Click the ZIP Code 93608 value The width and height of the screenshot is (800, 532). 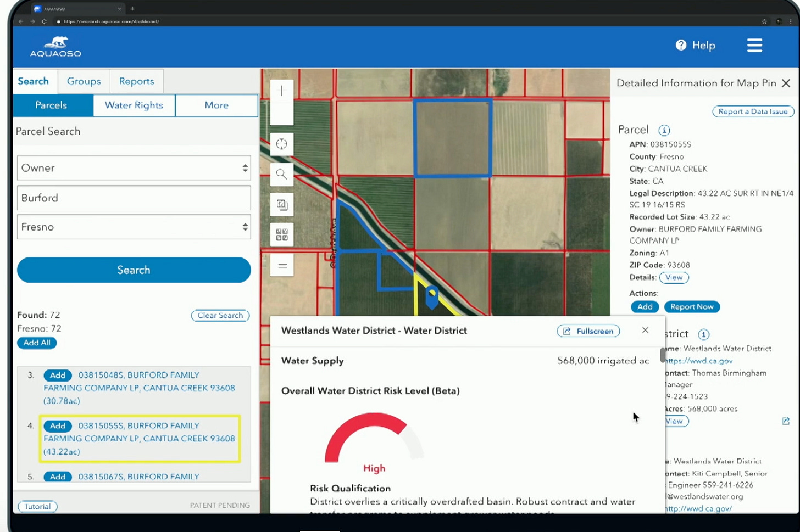tap(679, 265)
